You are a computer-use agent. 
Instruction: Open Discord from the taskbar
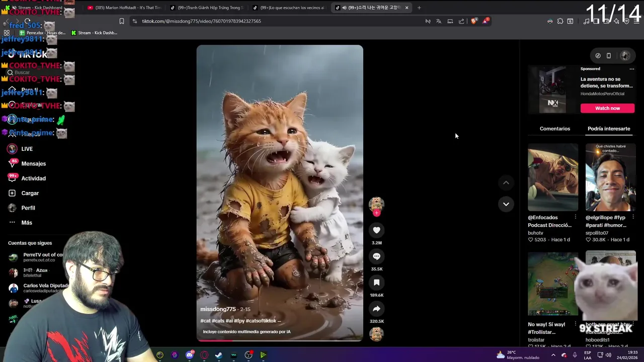(190, 355)
